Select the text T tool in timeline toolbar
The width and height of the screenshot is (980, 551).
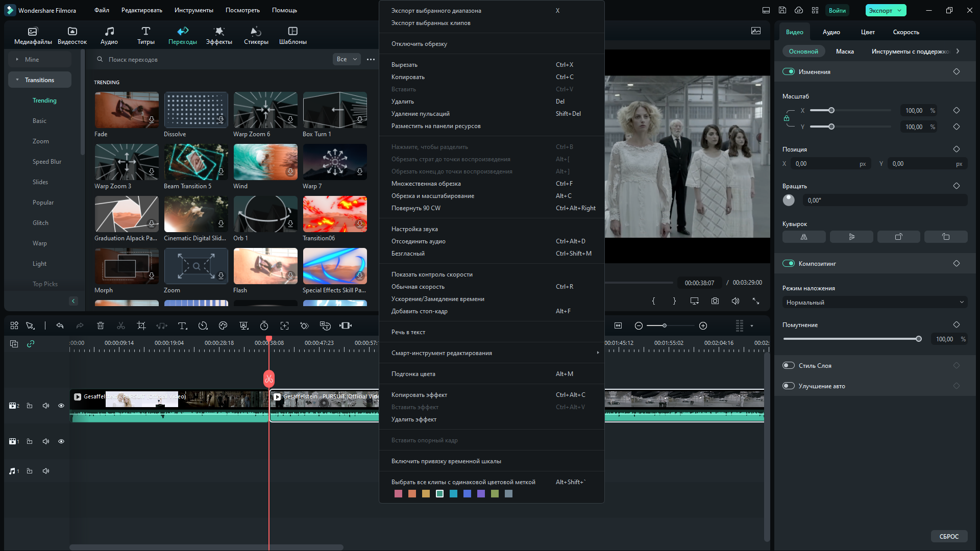tap(182, 325)
